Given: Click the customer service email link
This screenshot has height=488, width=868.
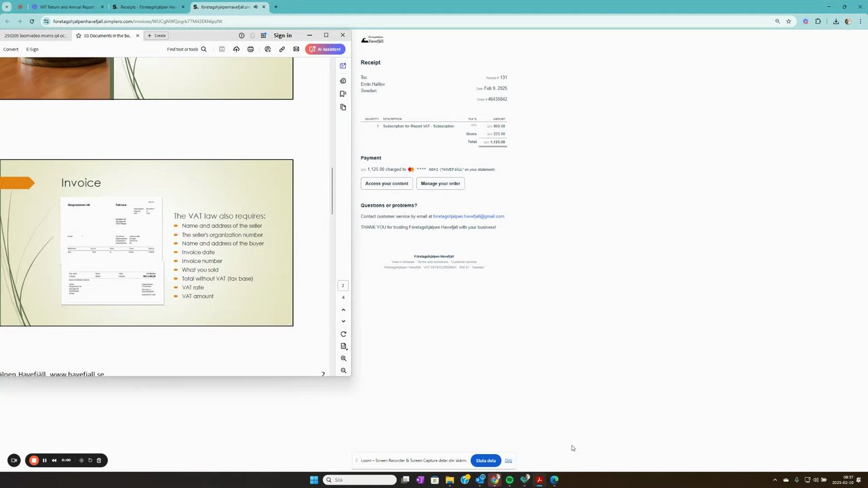Looking at the screenshot, I should tap(469, 216).
